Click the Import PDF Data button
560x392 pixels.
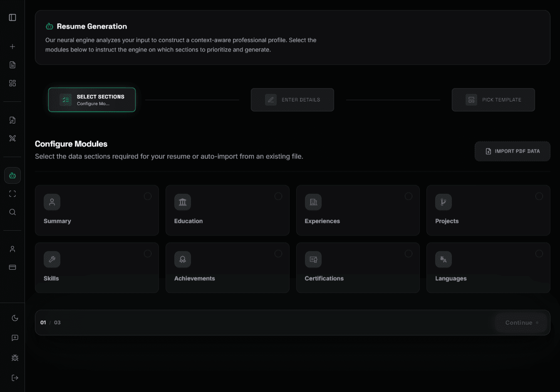click(x=512, y=151)
